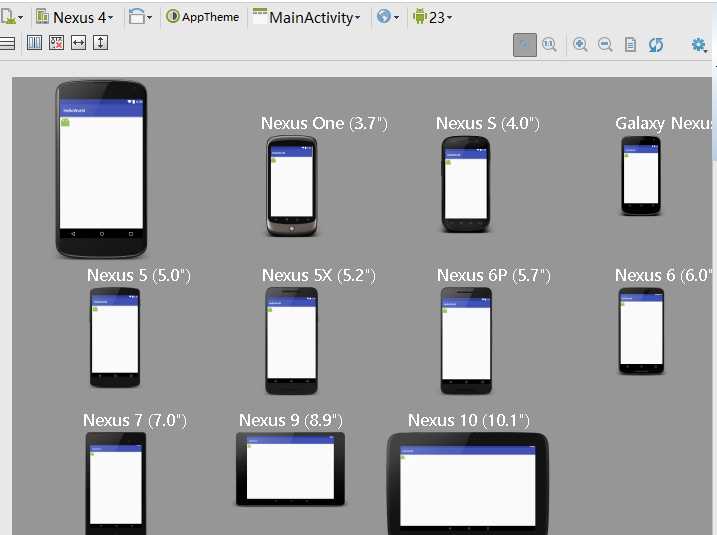This screenshot has width=717, height=535.
Task: Click the expand horizontally icon
Action: [79, 43]
